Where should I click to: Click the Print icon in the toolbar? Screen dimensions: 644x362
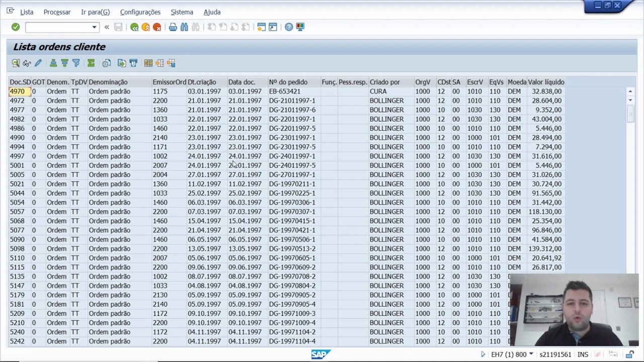[x=173, y=27]
